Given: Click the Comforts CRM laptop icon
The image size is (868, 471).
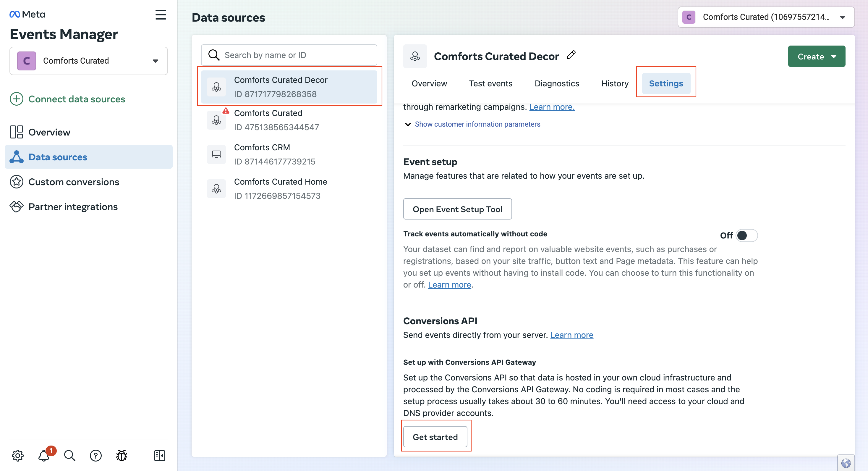Looking at the screenshot, I should pyautogui.click(x=216, y=154).
